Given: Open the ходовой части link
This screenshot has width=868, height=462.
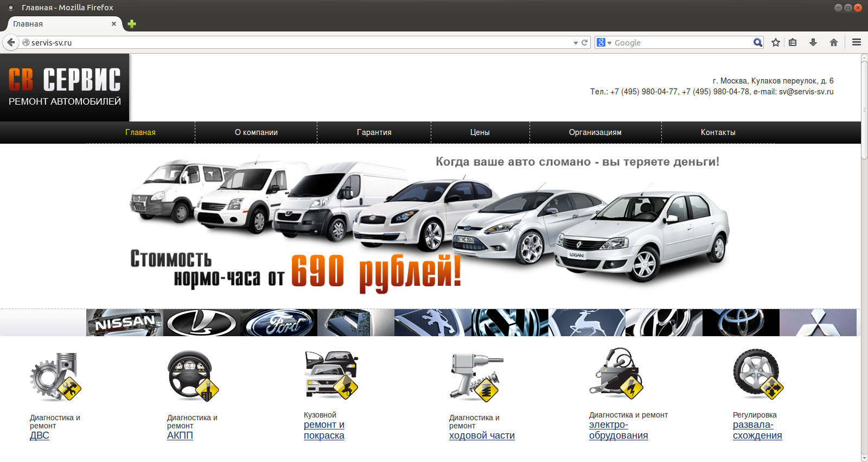Looking at the screenshot, I should (x=482, y=435).
